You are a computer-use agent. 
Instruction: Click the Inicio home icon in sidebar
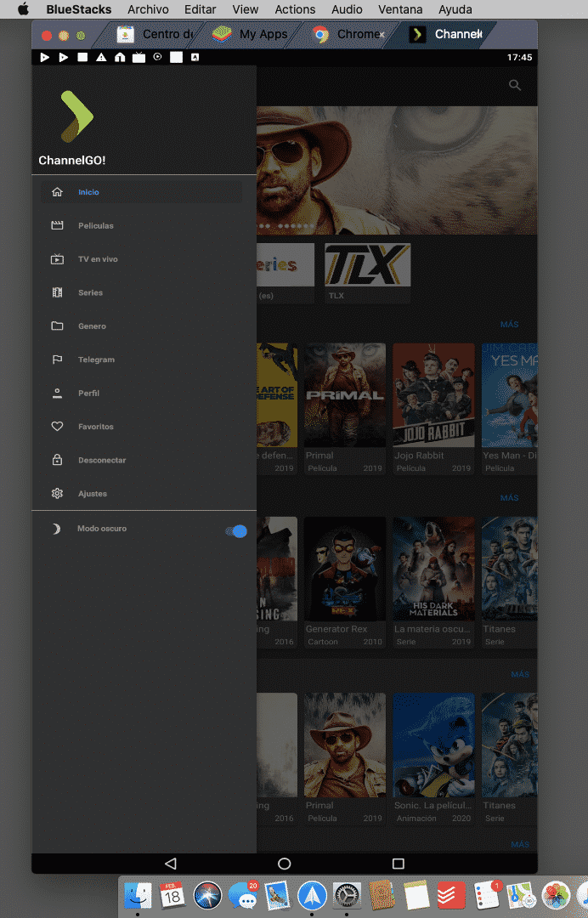(x=57, y=192)
